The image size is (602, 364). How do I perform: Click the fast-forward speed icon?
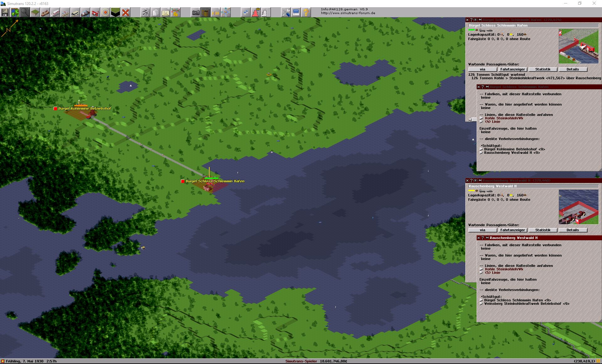click(216, 13)
